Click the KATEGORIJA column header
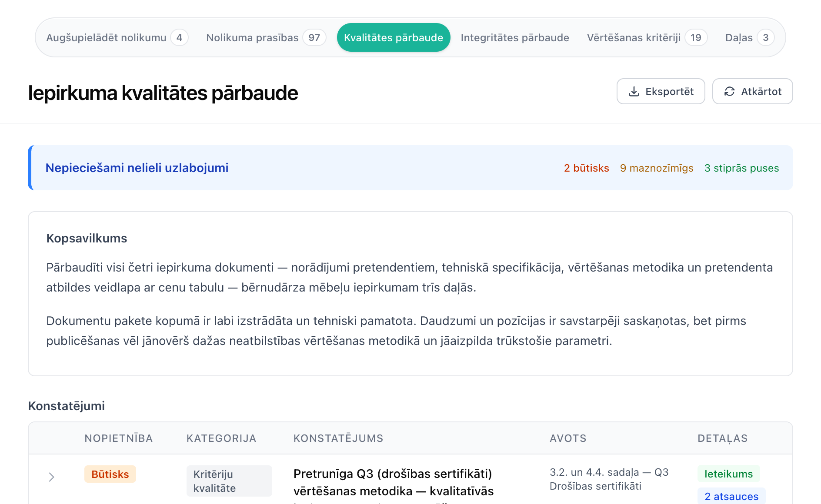821x504 pixels. [x=221, y=438]
